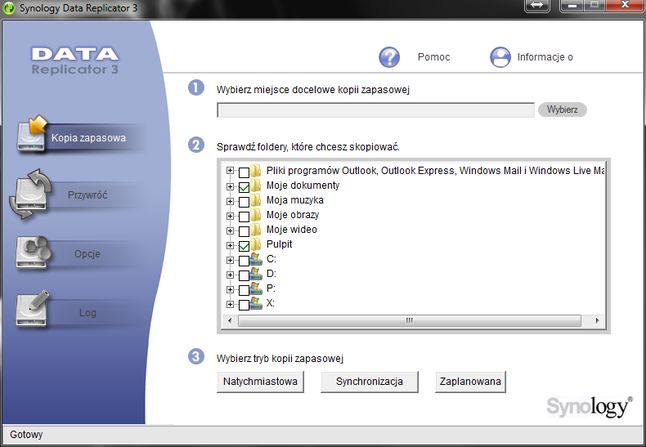Click the X: drive icon
The width and height of the screenshot is (646, 447).
tap(256, 304)
